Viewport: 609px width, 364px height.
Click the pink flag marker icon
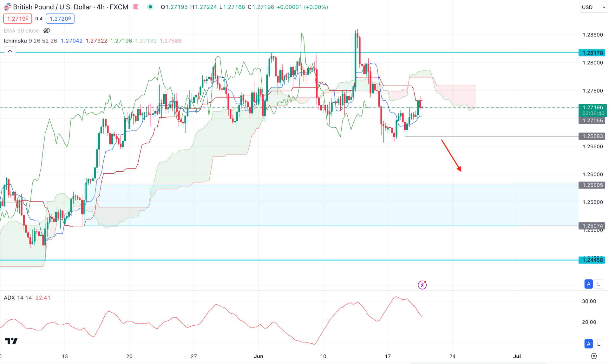136,7
